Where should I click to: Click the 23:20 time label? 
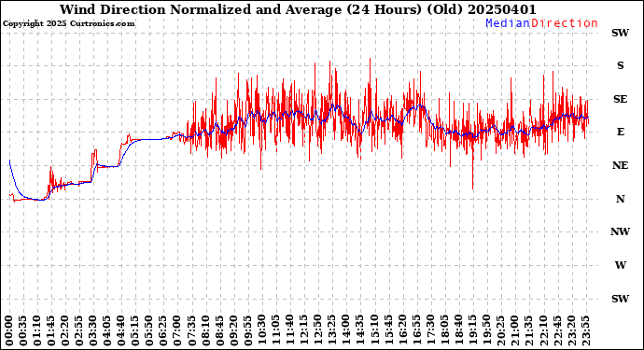click(571, 330)
